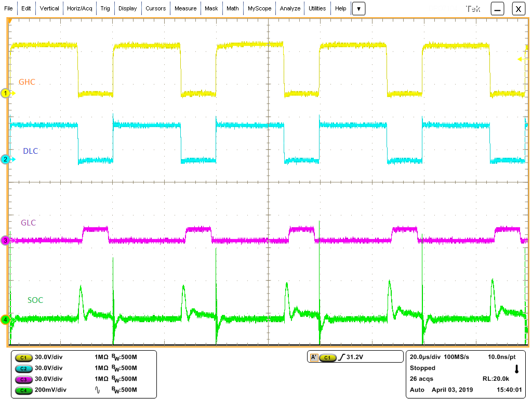This screenshot has height=399, width=532.
Task: Select the C1 channel badge in the readout panel
Action: 23,357
